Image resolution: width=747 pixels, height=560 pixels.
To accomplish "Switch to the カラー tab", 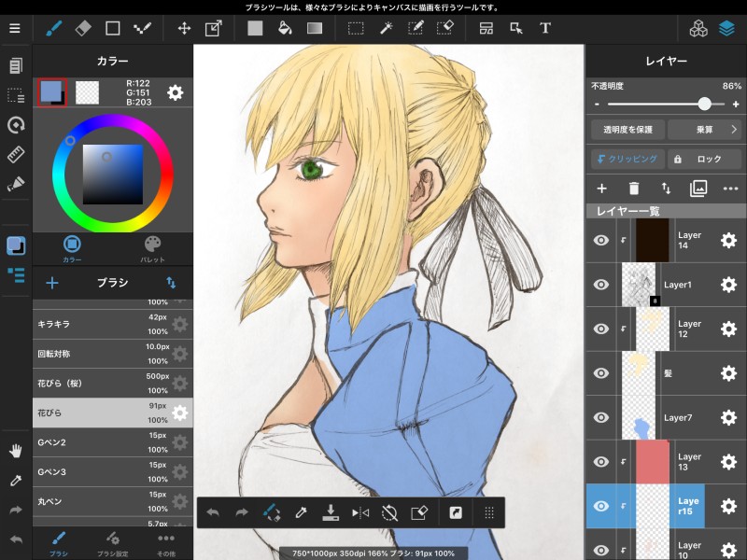I will [72, 249].
